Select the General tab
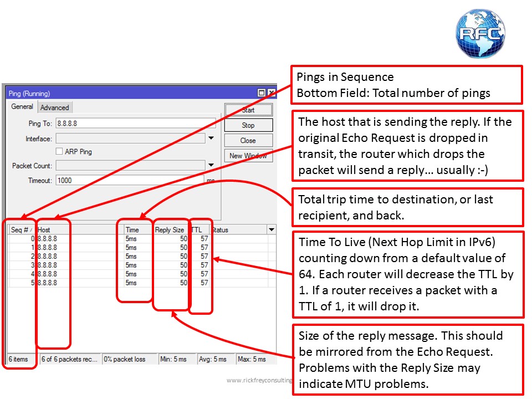The image size is (532, 399). [x=21, y=107]
